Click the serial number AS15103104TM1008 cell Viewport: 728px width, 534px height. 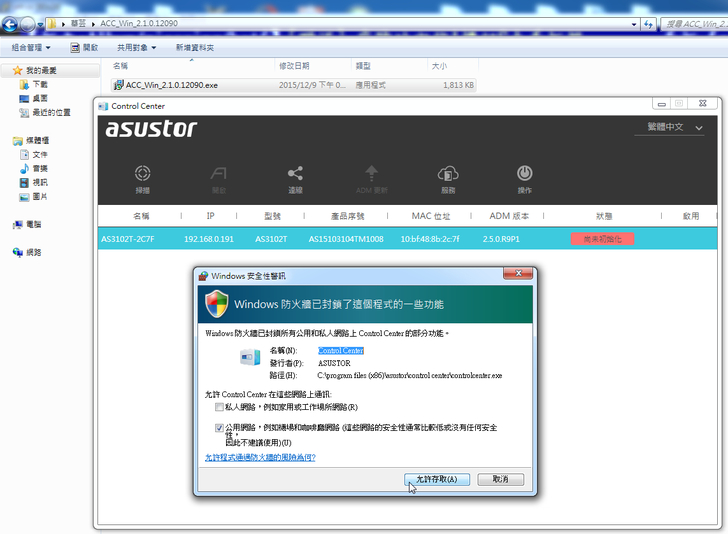tap(346, 239)
